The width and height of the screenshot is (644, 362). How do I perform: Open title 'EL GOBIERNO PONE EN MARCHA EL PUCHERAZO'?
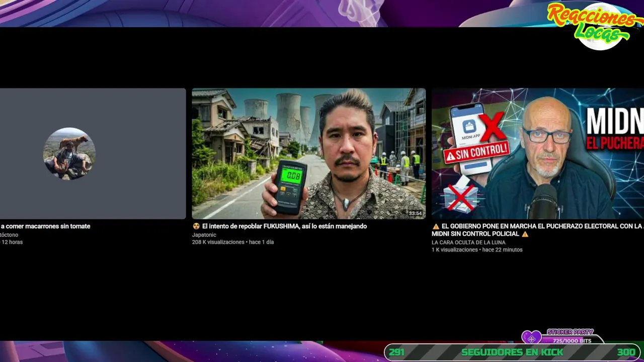click(538, 230)
